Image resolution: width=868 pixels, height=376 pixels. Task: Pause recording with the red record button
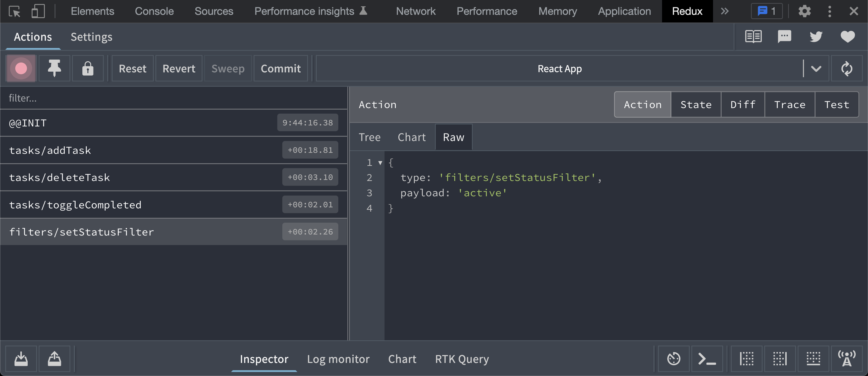[x=21, y=68]
